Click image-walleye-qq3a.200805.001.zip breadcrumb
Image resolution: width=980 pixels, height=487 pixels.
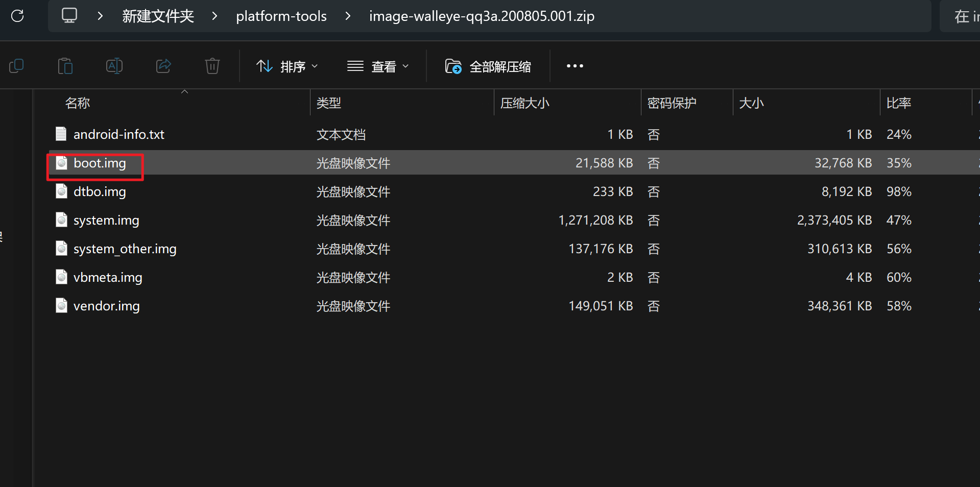click(x=482, y=16)
